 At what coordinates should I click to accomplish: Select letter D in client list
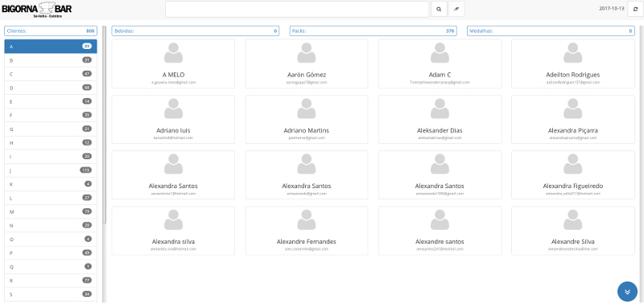click(51, 88)
